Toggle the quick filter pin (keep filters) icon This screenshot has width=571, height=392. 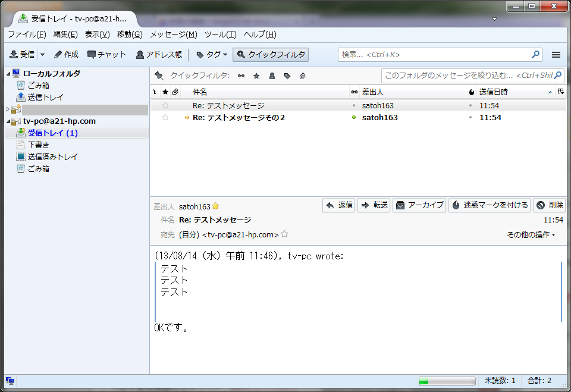point(159,76)
